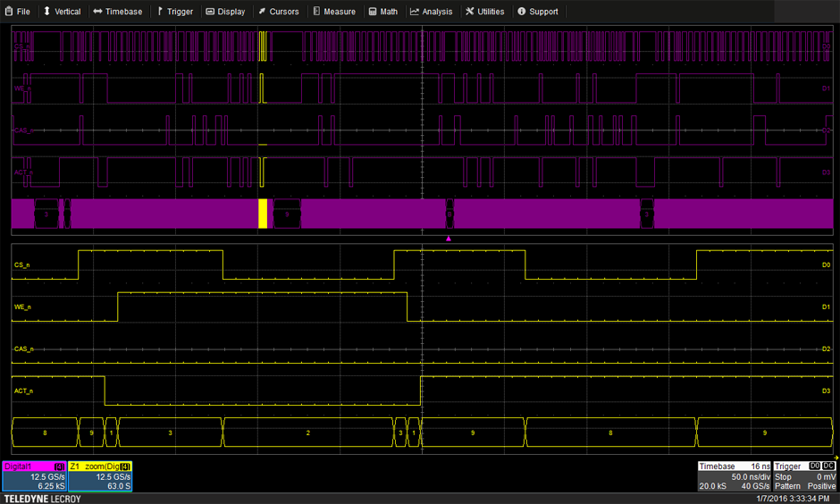Click the horizontal arrow Timebase icon
The width and height of the screenshot is (840, 504).
click(x=97, y=12)
